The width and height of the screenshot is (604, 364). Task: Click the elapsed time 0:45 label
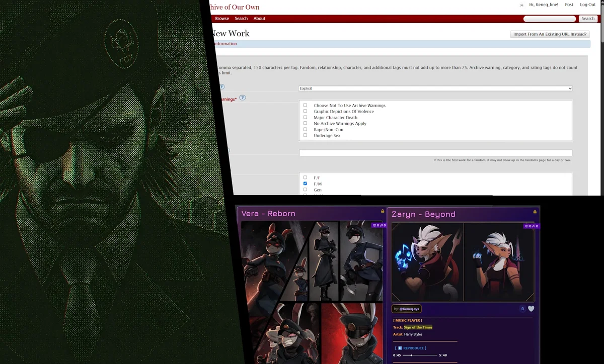point(397,355)
